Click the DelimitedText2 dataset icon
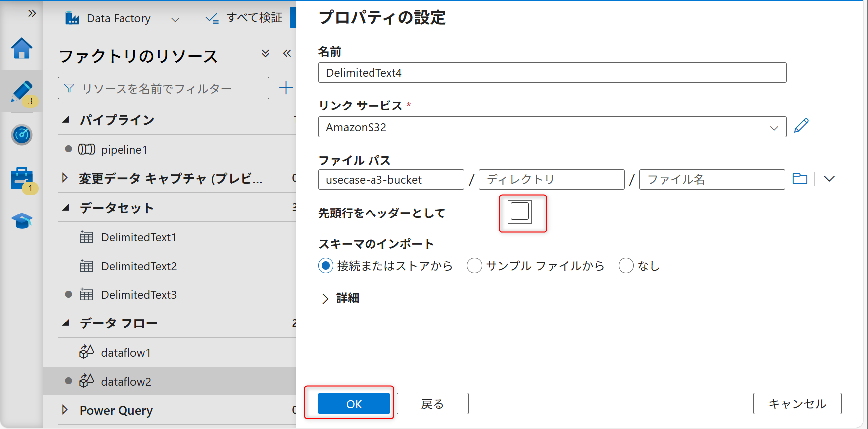This screenshot has width=868, height=429. (x=87, y=266)
